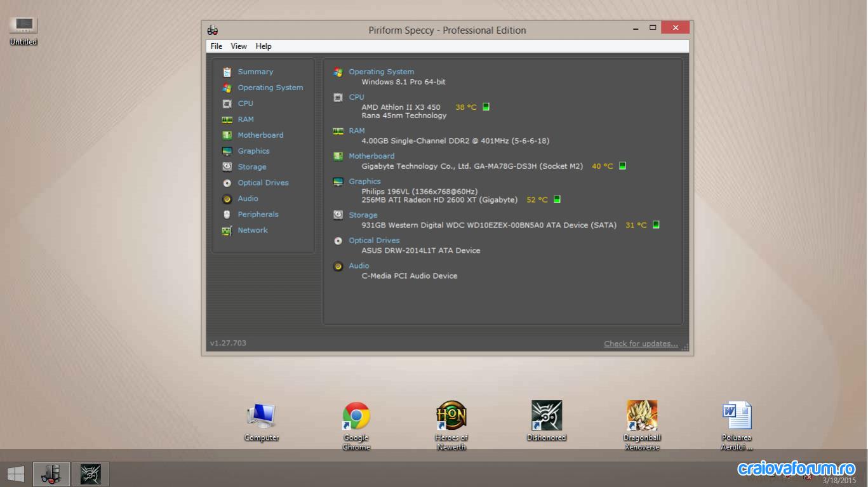Click the Audio heading link in summary
868x487 pixels.
click(x=359, y=266)
